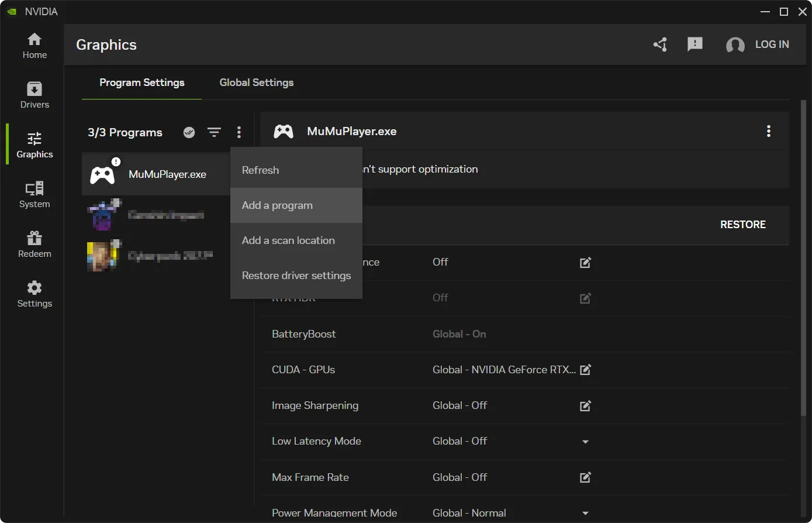Click the checkmark filter icon near 3/3 Programs
Screen dimensions: 812x523
pyautogui.click(x=189, y=132)
